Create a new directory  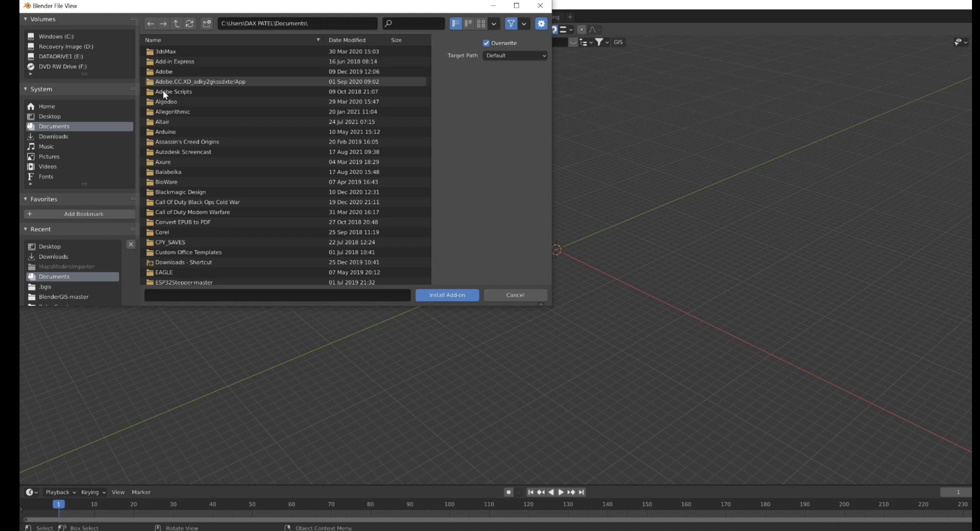click(x=207, y=23)
